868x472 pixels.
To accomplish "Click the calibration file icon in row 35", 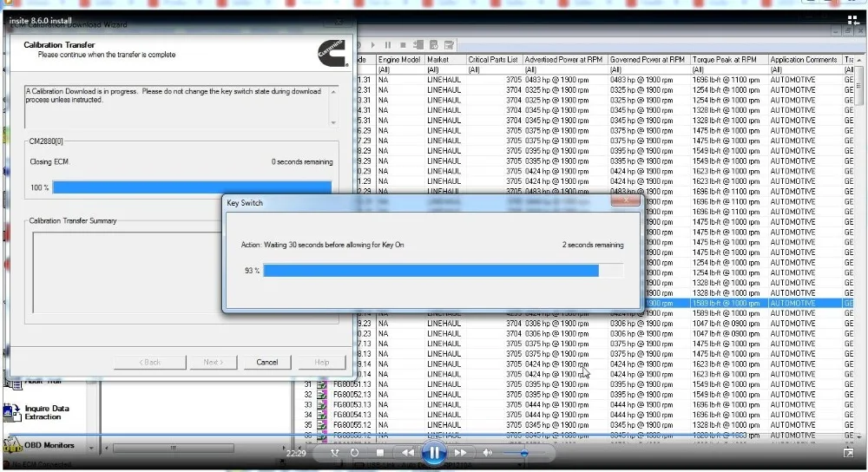I will click(322, 425).
